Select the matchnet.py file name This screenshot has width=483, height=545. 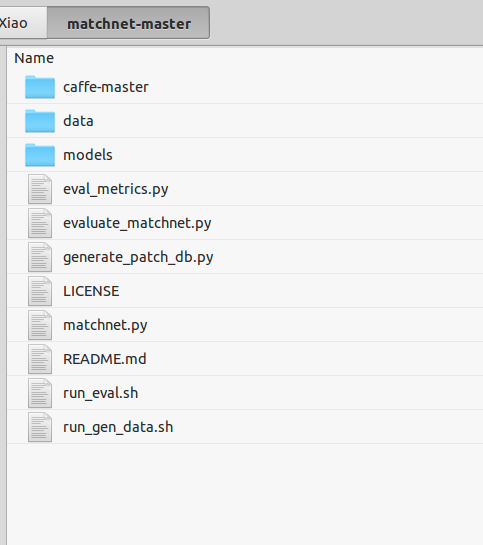point(105,326)
